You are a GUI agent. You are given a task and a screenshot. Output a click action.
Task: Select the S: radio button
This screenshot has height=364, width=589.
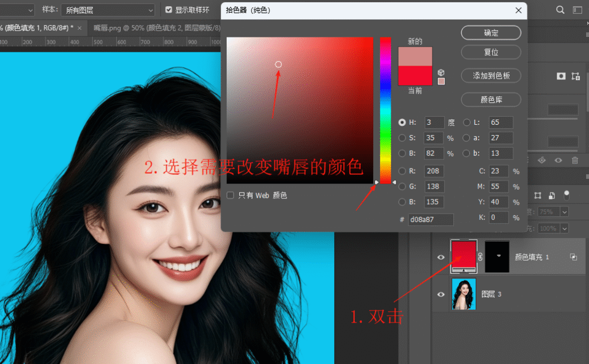402,138
